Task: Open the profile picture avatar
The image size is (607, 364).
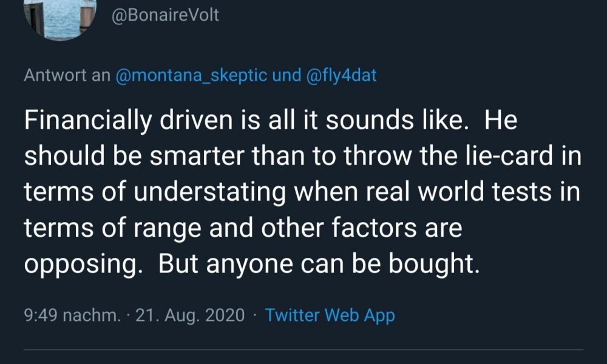Action: [60, 19]
